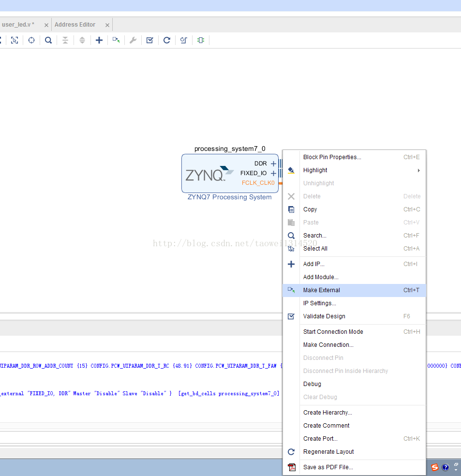Choose Make Connection... in context menu

point(355,344)
